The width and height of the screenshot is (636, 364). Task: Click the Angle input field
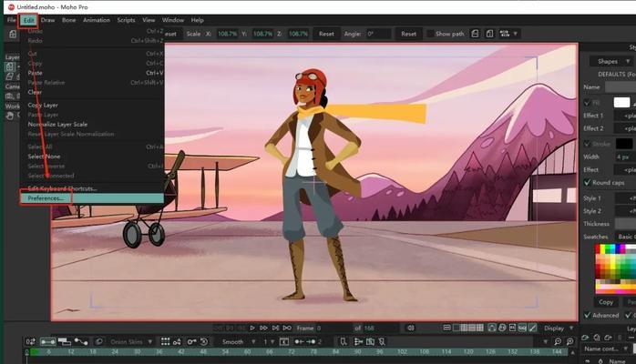[378, 34]
